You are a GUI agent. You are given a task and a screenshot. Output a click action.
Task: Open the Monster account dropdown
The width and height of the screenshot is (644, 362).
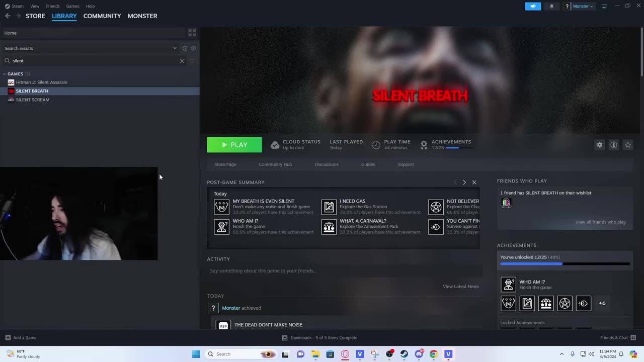(581, 6)
